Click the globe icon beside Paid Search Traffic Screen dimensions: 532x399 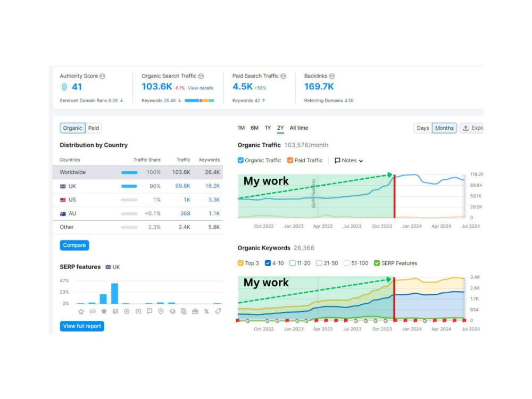click(x=284, y=76)
